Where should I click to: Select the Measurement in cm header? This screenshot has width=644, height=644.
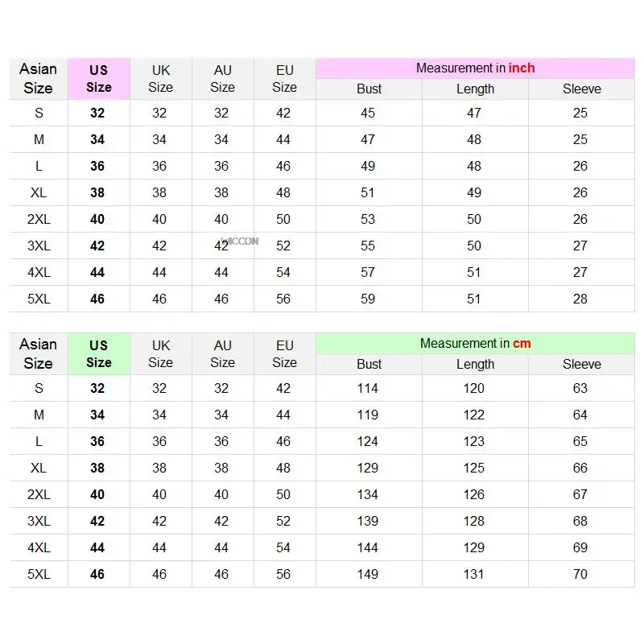pyautogui.click(x=475, y=343)
